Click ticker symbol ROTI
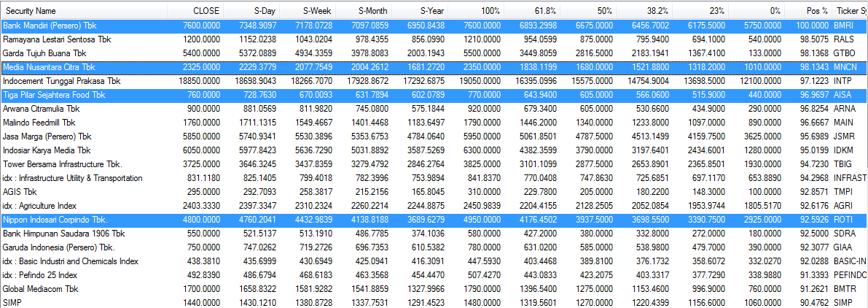 (842, 220)
